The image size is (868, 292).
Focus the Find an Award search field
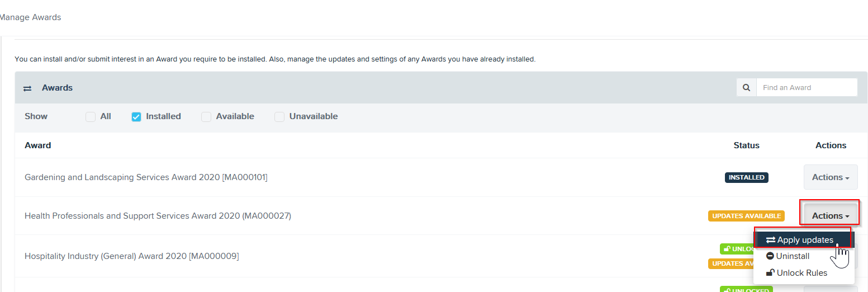click(x=807, y=88)
